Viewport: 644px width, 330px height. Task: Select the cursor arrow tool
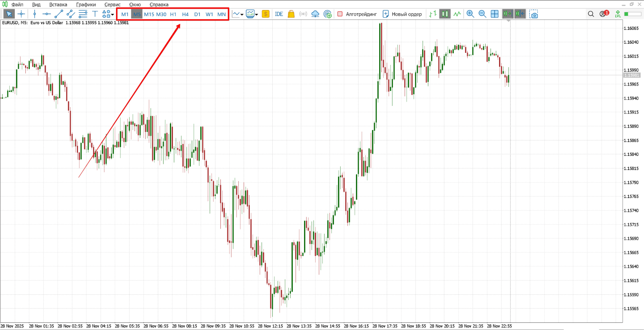9,14
